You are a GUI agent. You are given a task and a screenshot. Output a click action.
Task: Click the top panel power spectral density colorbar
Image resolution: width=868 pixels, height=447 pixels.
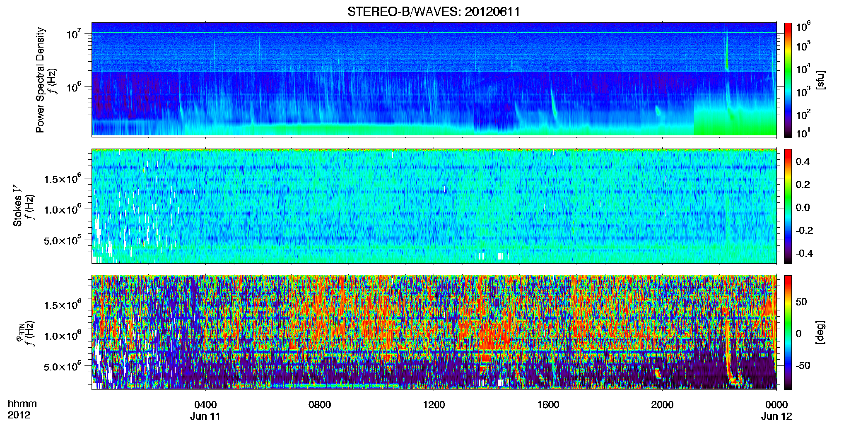(788, 80)
